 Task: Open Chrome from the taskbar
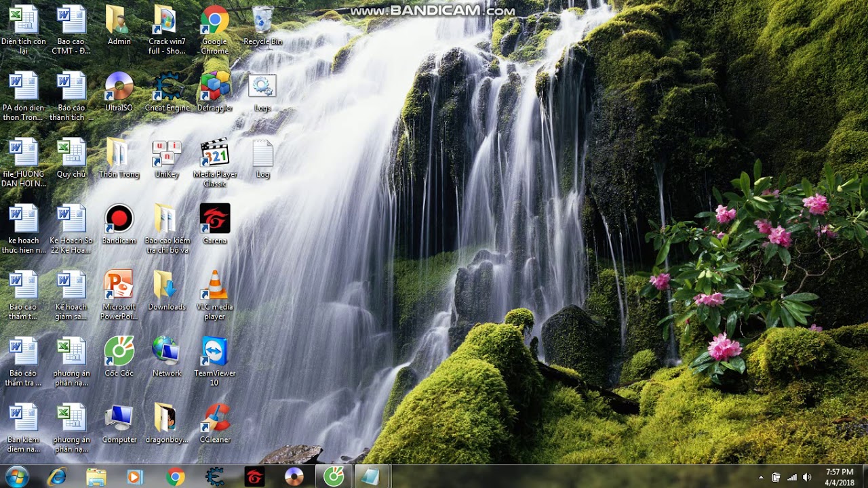pyautogui.click(x=176, y=477)
